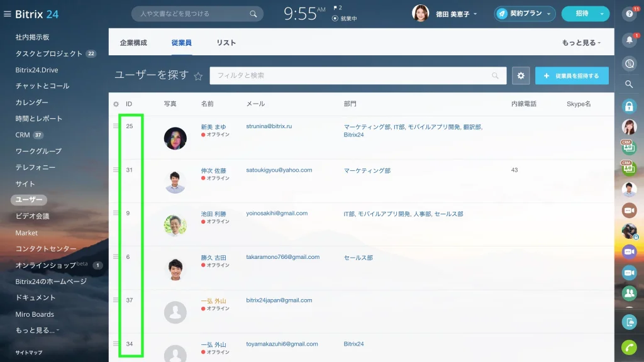Image resolution: width=644 pixels, height=362 pixels.
Task: Open コンタクトセンター in the sidebar
Action: 46,249
